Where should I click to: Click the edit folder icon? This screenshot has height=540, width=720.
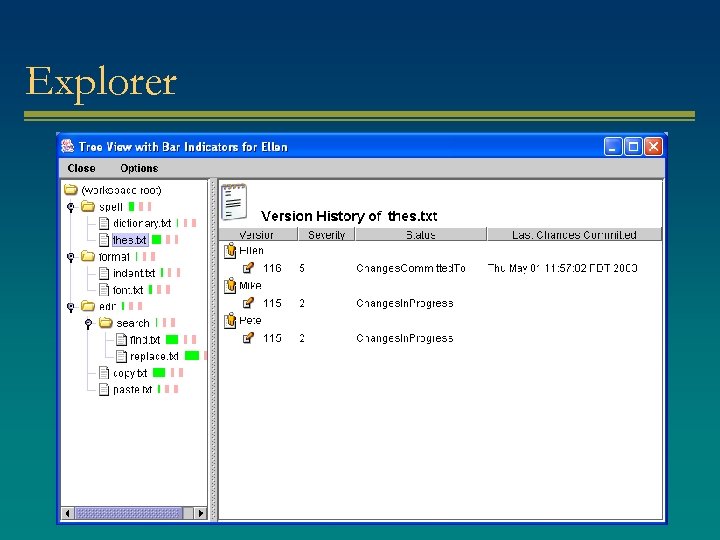[88, 305]
